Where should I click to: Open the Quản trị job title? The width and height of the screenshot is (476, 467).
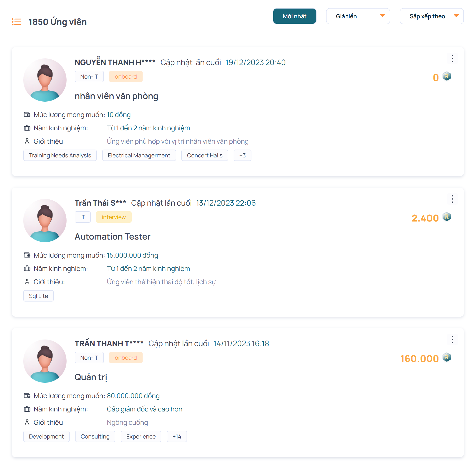point(91,377)
